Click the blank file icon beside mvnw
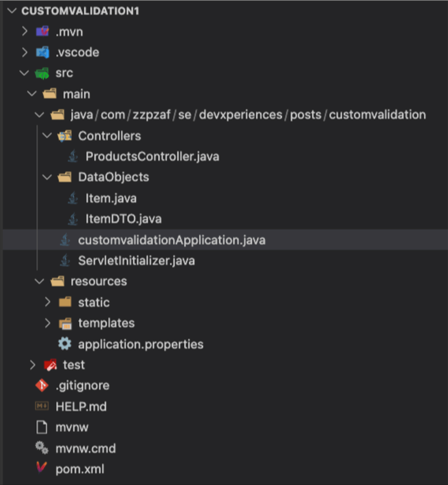This screenshot has height=485, width=448. pyautogui.click(x=42, y=427)
